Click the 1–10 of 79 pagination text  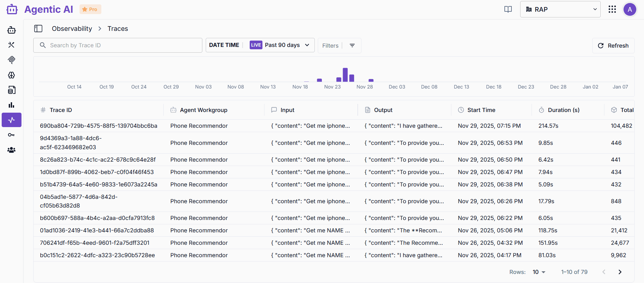pos(574,272)
